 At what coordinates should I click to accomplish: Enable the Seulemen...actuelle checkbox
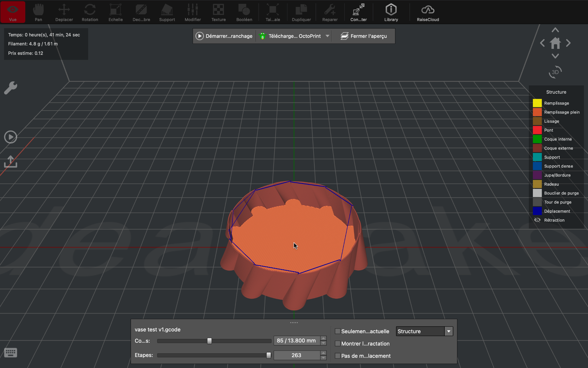tap(338, 331)
